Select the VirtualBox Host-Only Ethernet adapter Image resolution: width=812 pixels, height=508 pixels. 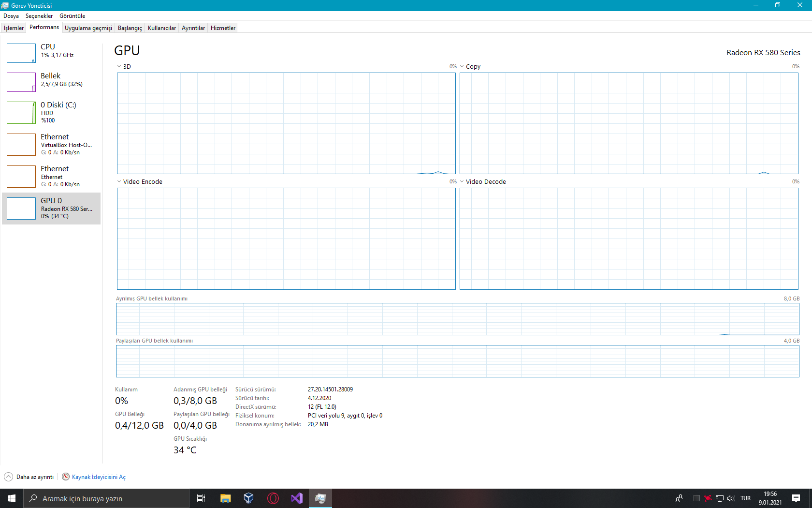click(51, 144)
